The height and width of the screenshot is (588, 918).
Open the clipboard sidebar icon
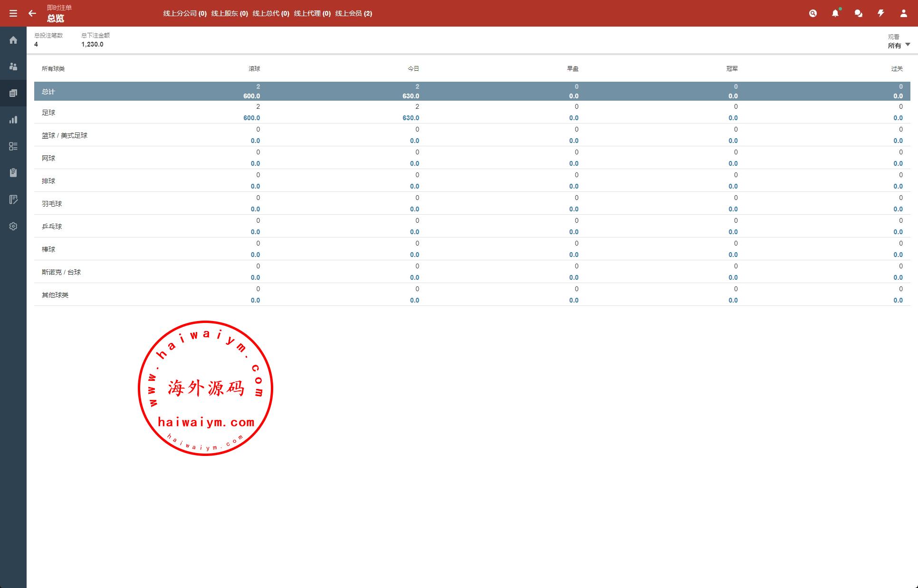click(13, 173)
